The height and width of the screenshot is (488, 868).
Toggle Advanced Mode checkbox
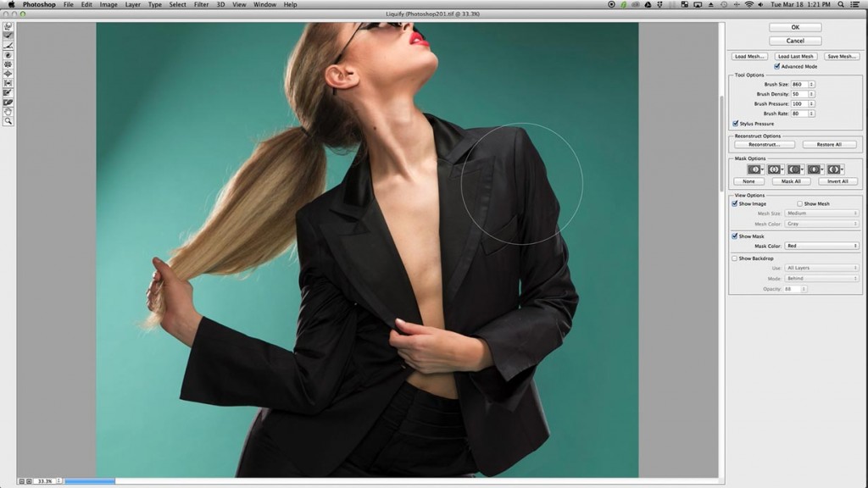[776, 66]
